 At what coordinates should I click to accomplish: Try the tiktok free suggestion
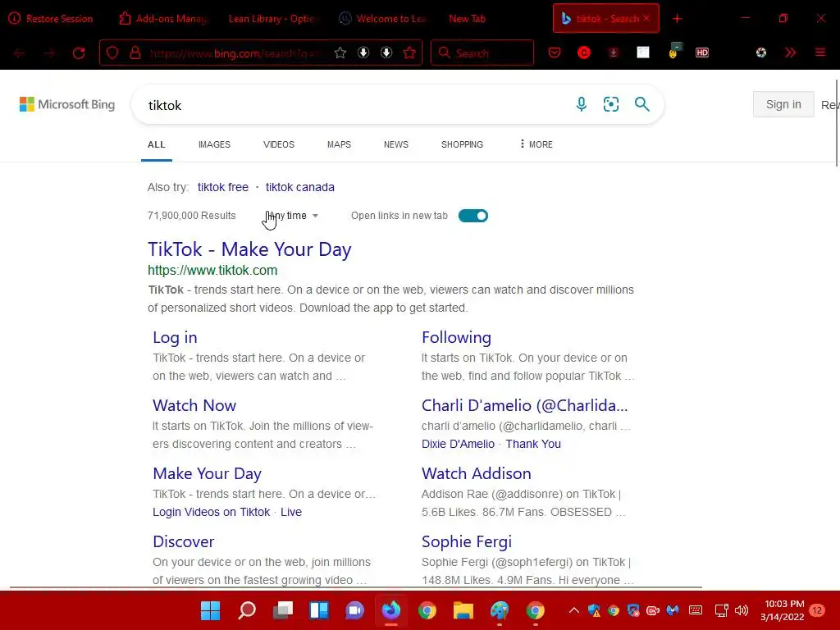(x=223, y=187)
